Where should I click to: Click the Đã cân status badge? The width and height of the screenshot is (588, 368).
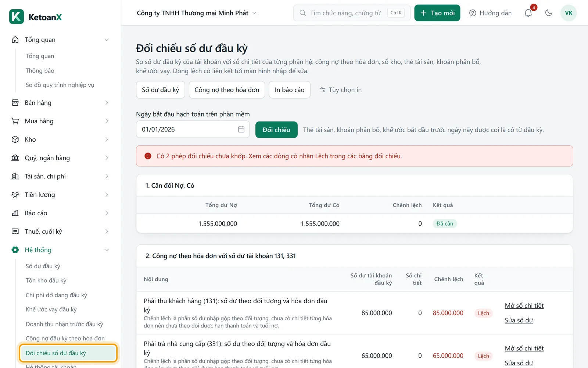445,223
